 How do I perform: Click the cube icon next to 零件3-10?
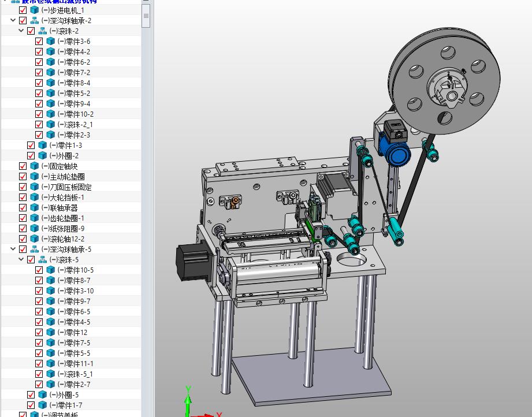[x=51, y=291]
